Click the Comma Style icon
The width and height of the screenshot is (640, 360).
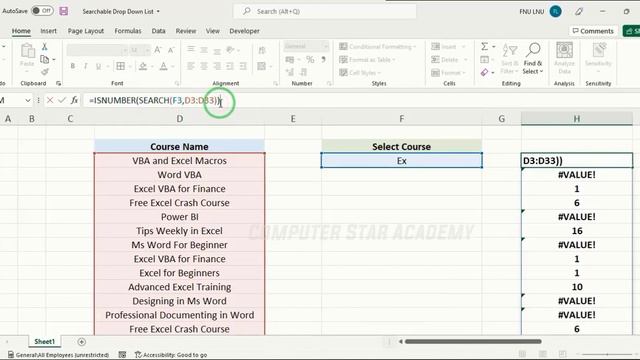[323, 60]
